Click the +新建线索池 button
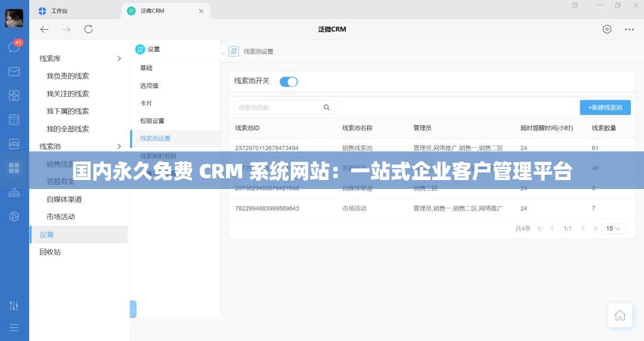The height and width of the screenshot is (341, 644). (605, 107)
